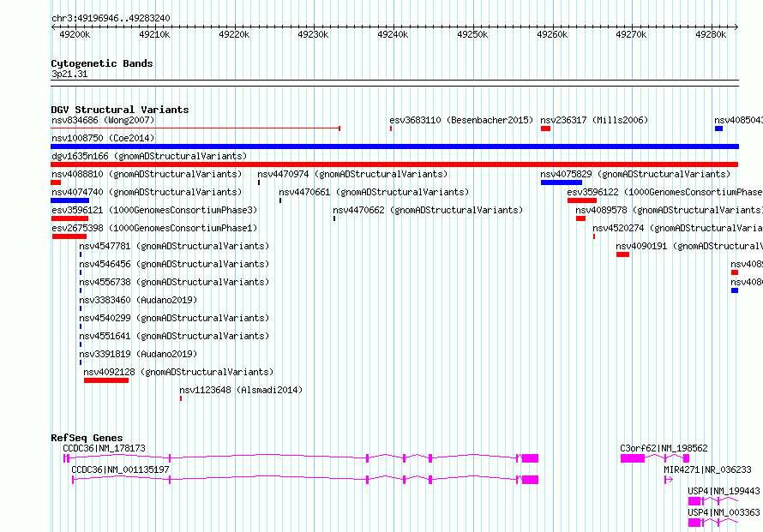Click the 49240k ruler position
Viewport: 763px width, 532px height.
393,34
